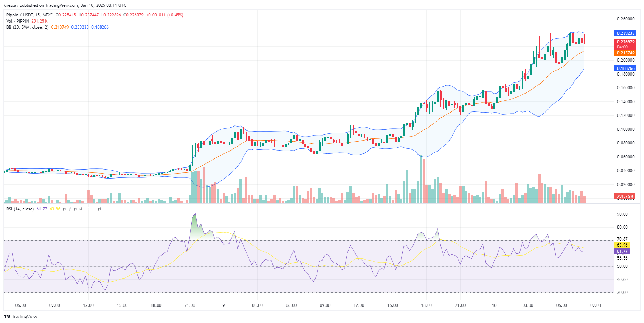The image size is (644, 323).
Task: Click the 0.200000 price scale label
Action: pos(626,60)
